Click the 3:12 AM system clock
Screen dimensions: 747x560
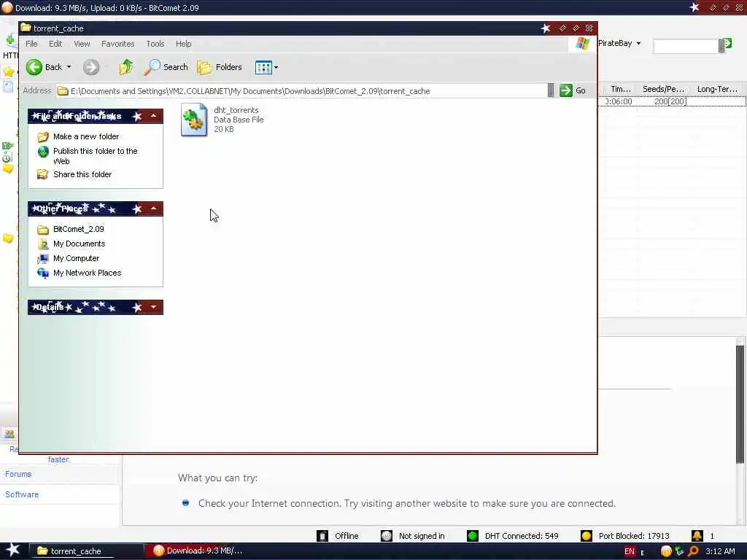720,551
